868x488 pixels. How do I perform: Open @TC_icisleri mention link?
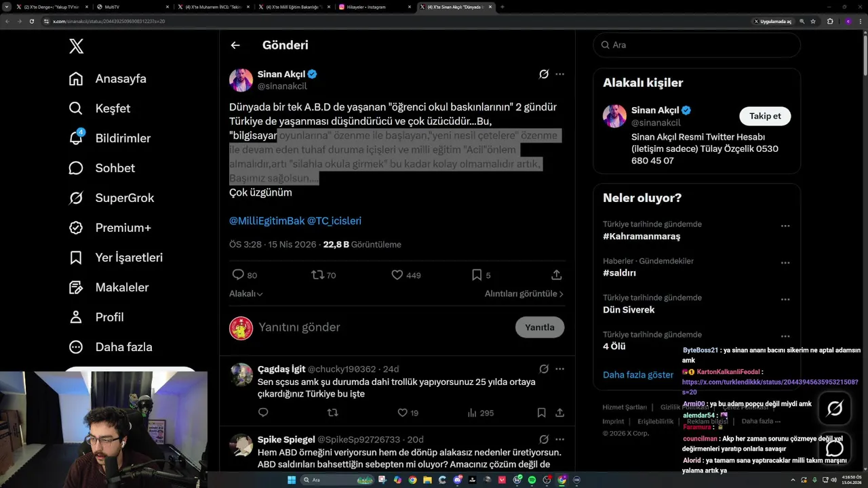pos(334,221)
